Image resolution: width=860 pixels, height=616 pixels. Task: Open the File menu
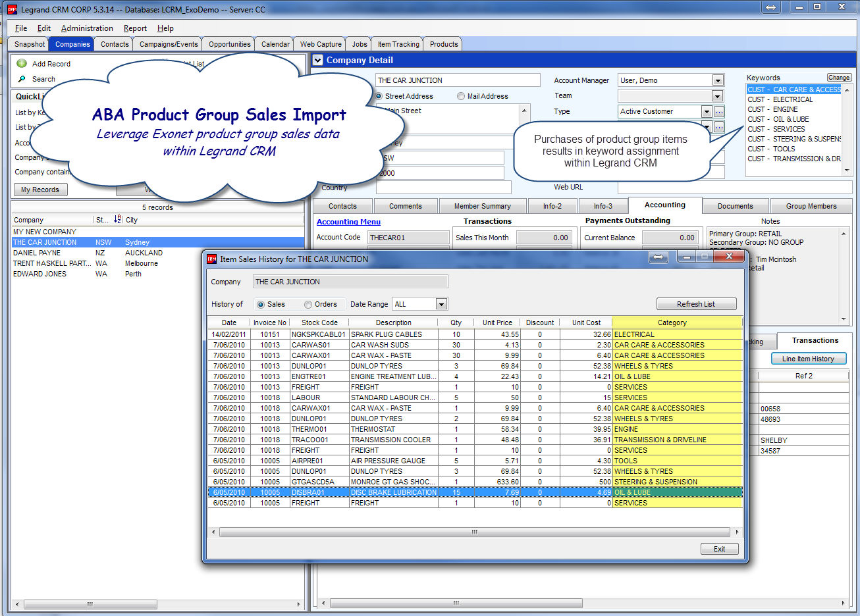tap(21, 28)
